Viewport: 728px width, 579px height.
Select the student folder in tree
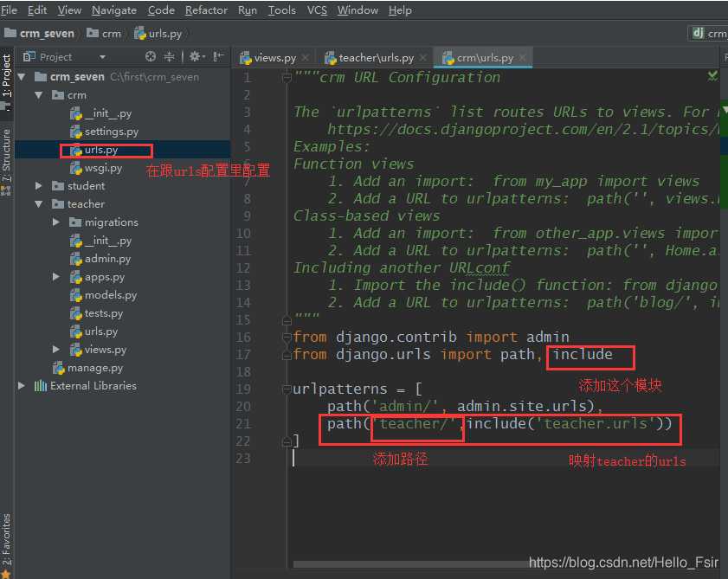tap(78, 186)
